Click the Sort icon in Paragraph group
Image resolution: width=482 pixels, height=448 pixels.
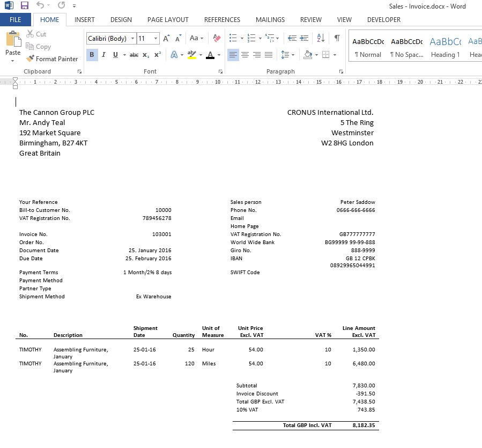point(320,38)
